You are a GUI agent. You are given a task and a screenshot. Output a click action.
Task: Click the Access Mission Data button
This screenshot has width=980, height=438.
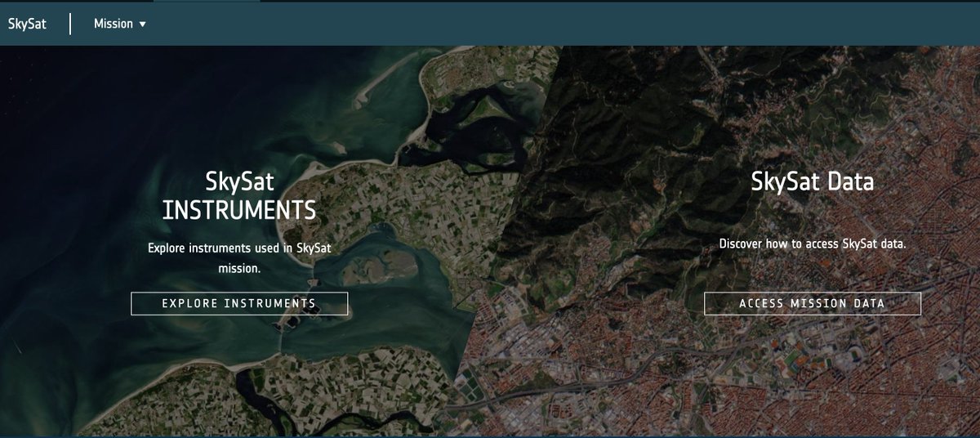(x=813, y=303)
